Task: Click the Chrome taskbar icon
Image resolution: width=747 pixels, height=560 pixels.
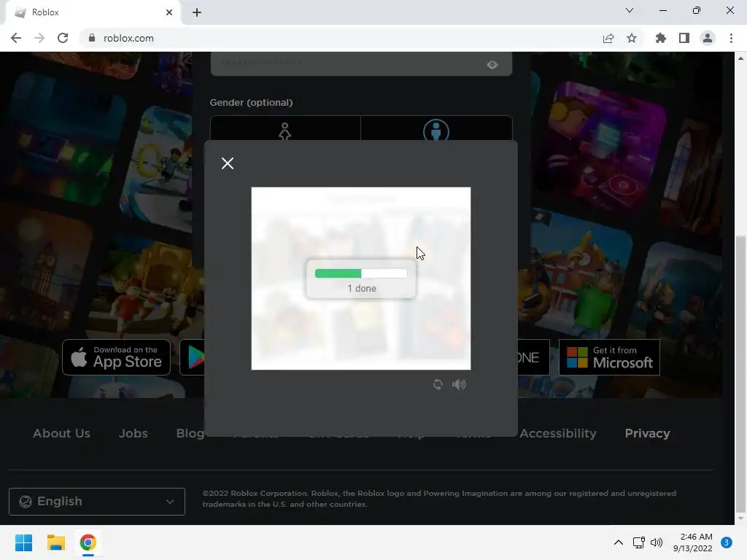Action: (x=88, y=542)
